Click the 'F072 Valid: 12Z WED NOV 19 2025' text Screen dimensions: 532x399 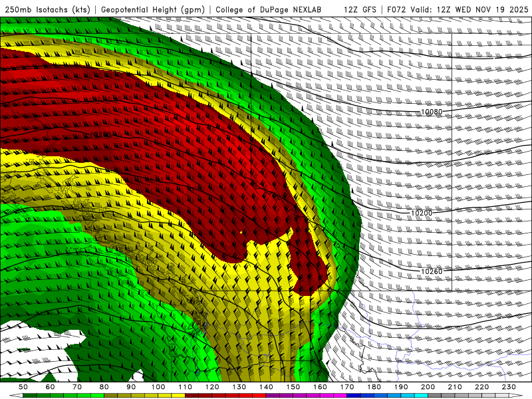(x=458, y=9)
